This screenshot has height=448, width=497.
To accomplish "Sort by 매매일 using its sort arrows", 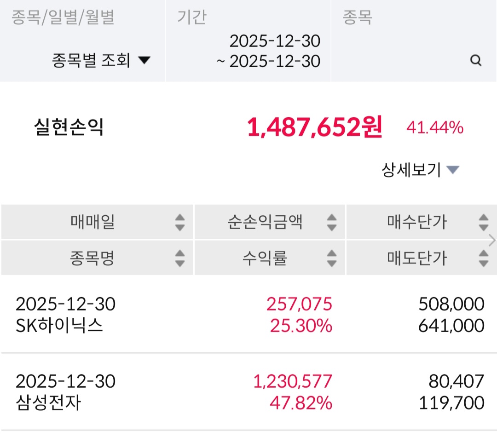I will [180, 223].
